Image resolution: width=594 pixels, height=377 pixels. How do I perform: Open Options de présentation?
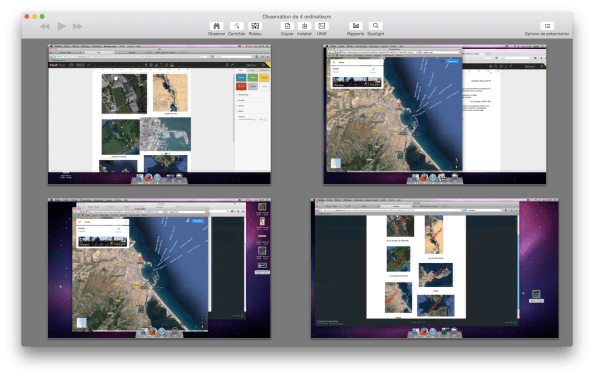click(x=547, y=26)
